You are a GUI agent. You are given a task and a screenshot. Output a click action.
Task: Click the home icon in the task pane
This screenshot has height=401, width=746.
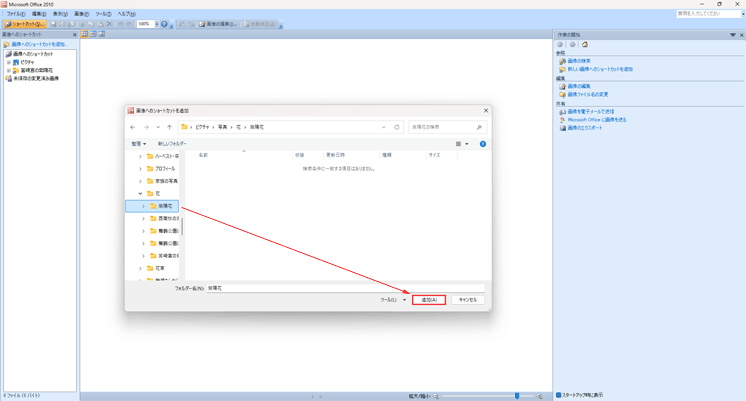click(585, 45)
